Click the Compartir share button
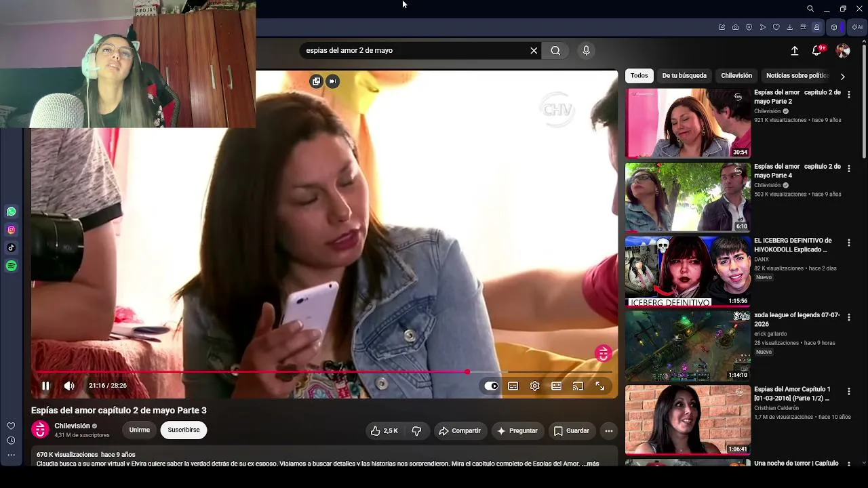The image size is (868, 488). click(460, 431)
